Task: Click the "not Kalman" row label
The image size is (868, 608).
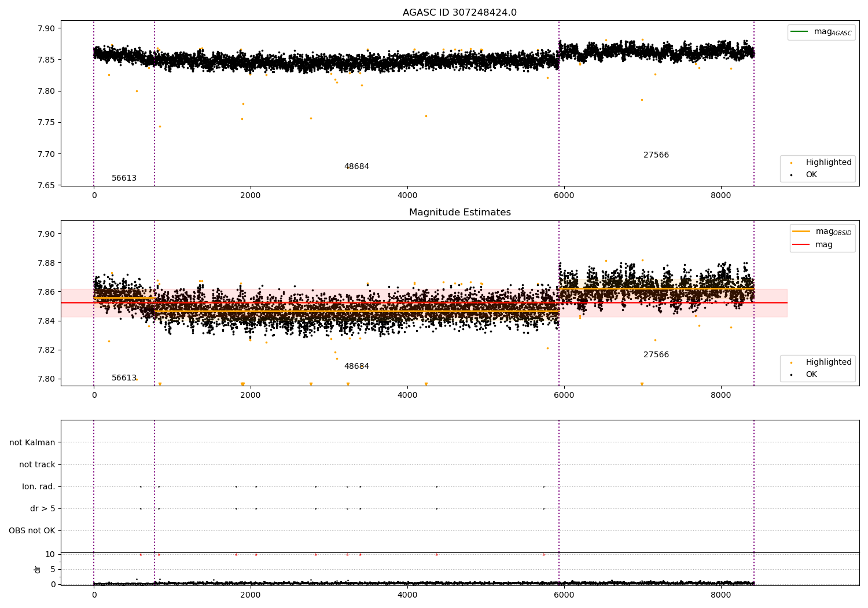Action: [32, 443]
